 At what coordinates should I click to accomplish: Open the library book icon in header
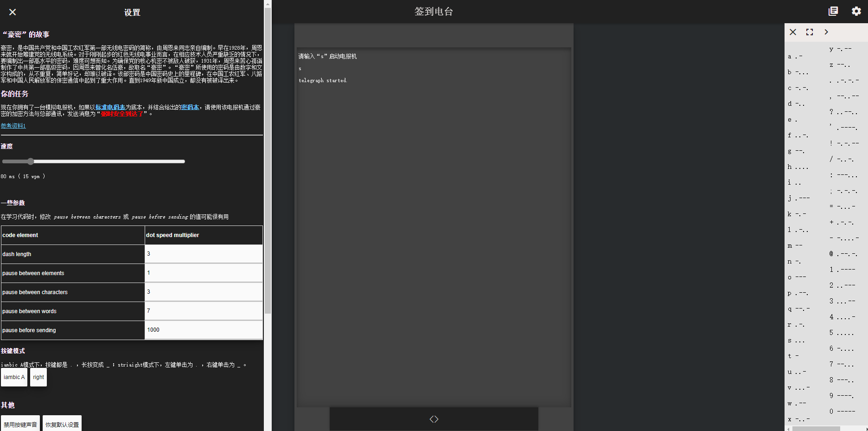click(x=833, y=11)
